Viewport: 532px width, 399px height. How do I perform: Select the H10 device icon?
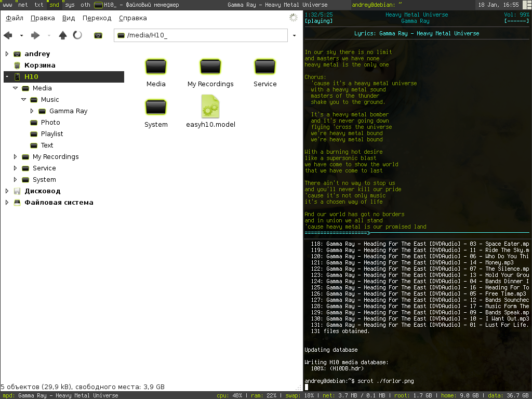click(x=17, y=77)
